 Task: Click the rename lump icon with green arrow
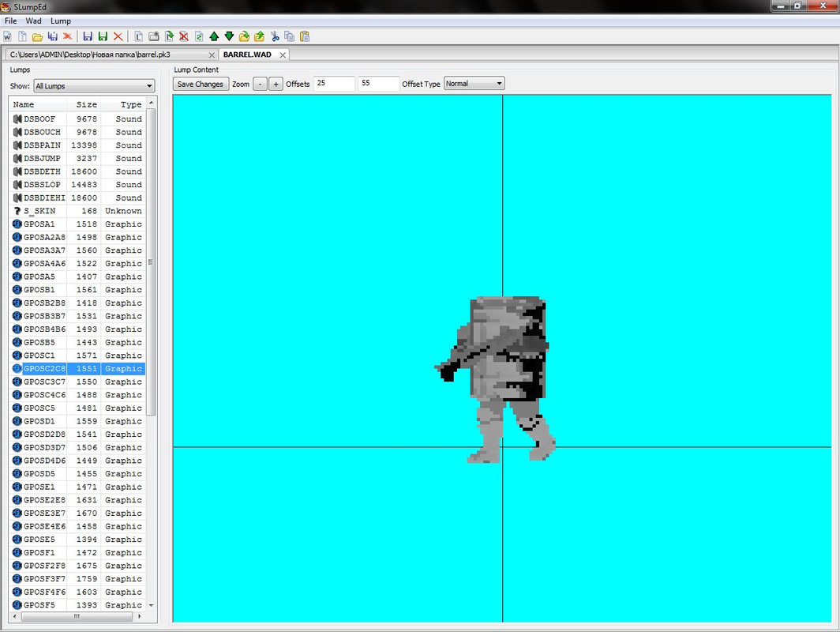tap(169, 36)
